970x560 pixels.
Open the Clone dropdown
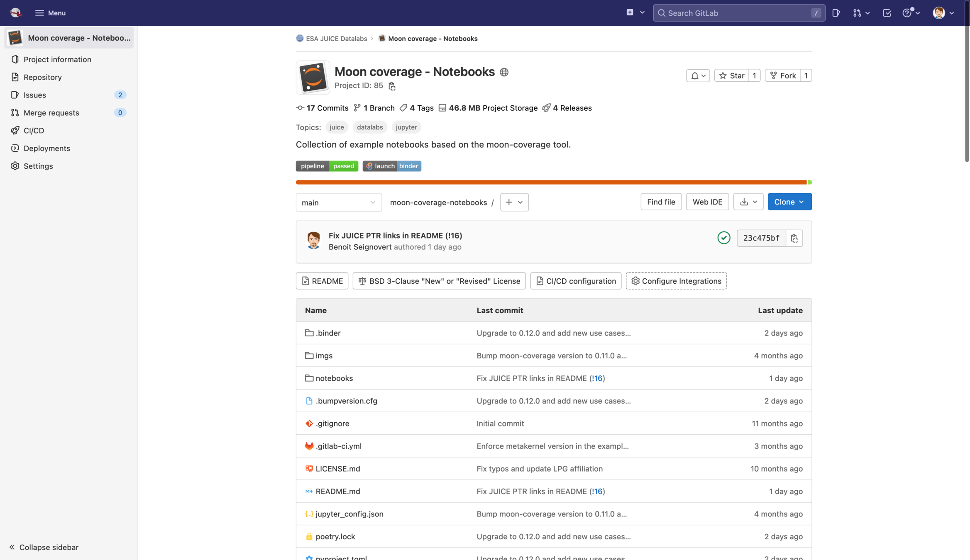789,202
